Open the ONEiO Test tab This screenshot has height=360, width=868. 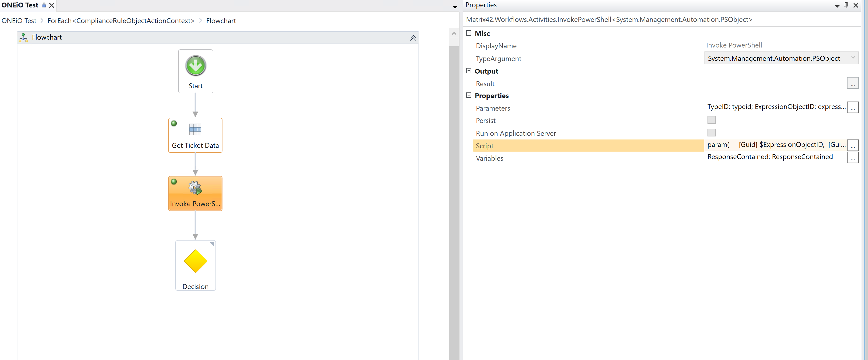point(20,5)
